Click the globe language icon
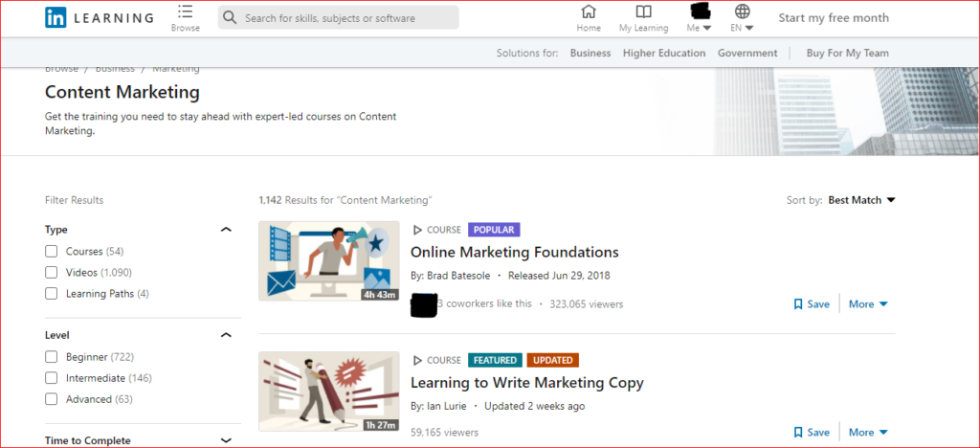The width and height of the screenshot is (980, 448). (x=742, y=11)
